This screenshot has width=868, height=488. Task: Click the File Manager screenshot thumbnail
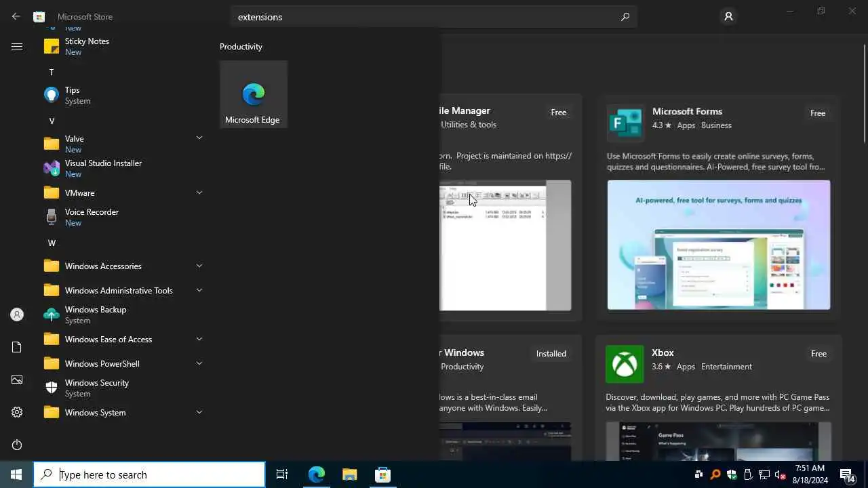(505, 245)
